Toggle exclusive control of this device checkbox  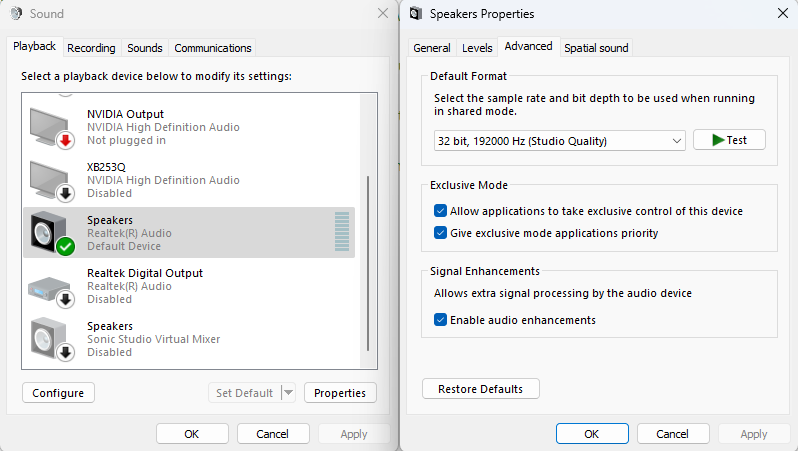pyautogui.click(x=441, y=211)
